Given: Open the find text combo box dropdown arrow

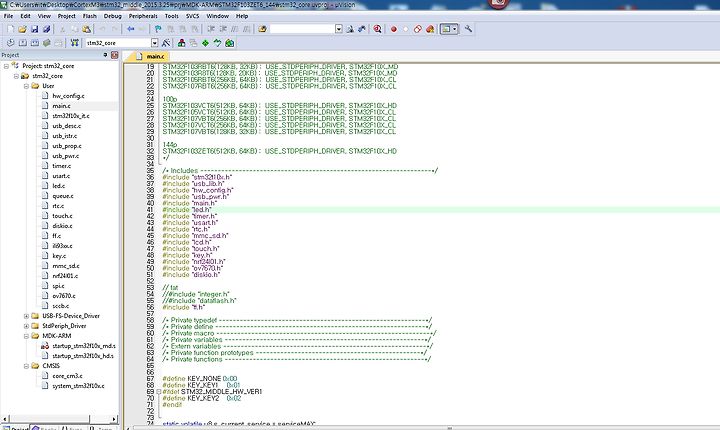Looking at the screenshot, I should (x=338, y=29).
